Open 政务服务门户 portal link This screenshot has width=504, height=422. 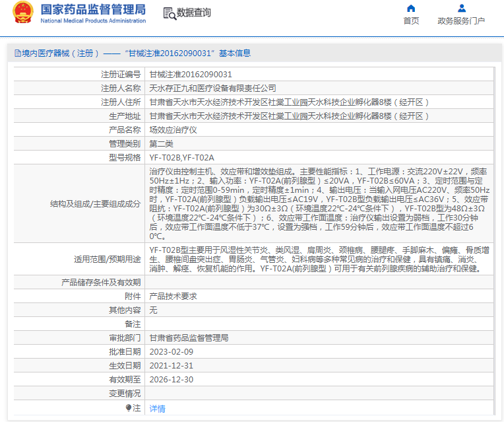click(x=461, y=21)
